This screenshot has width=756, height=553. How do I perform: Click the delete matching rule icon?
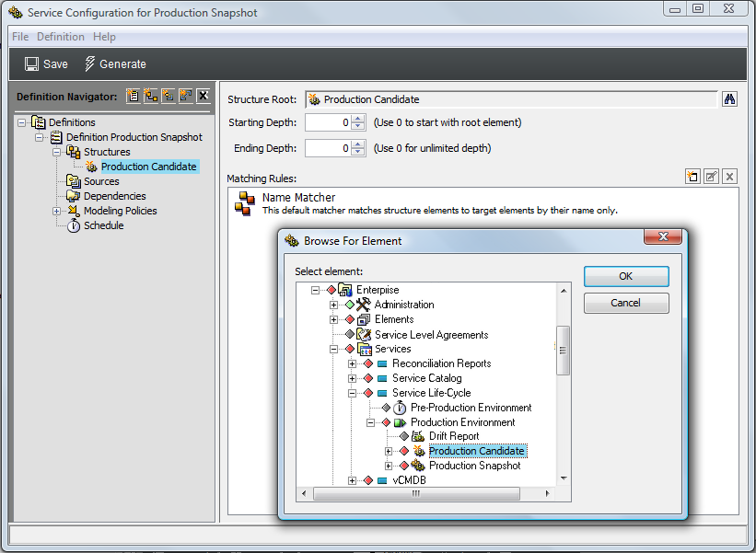coord(730,177)
